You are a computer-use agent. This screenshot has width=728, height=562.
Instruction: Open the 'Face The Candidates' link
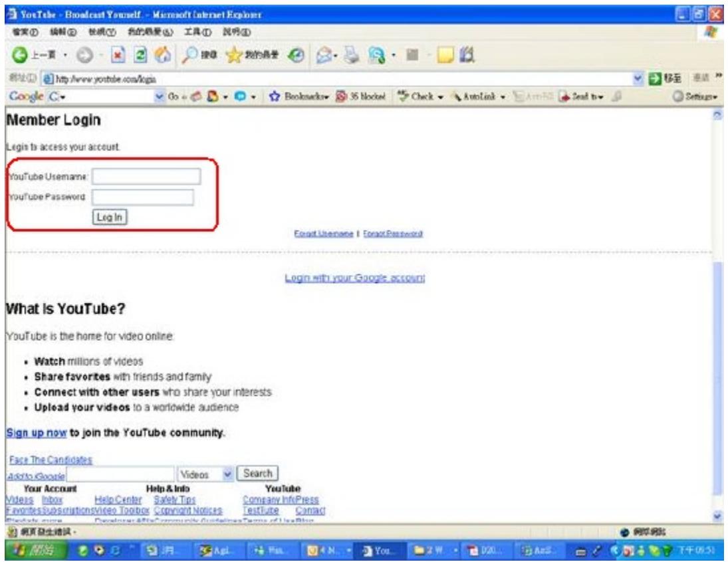click(x=51, y=460)
